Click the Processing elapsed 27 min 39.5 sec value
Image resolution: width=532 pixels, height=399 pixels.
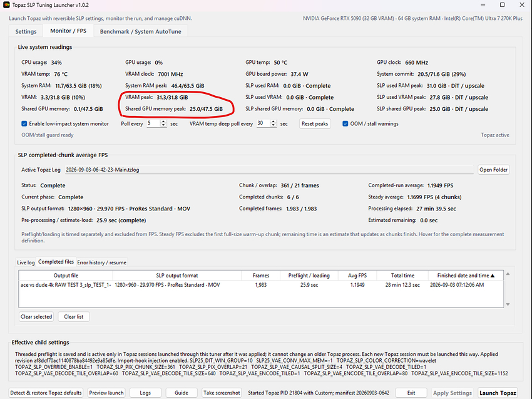[x=436, y=209]
